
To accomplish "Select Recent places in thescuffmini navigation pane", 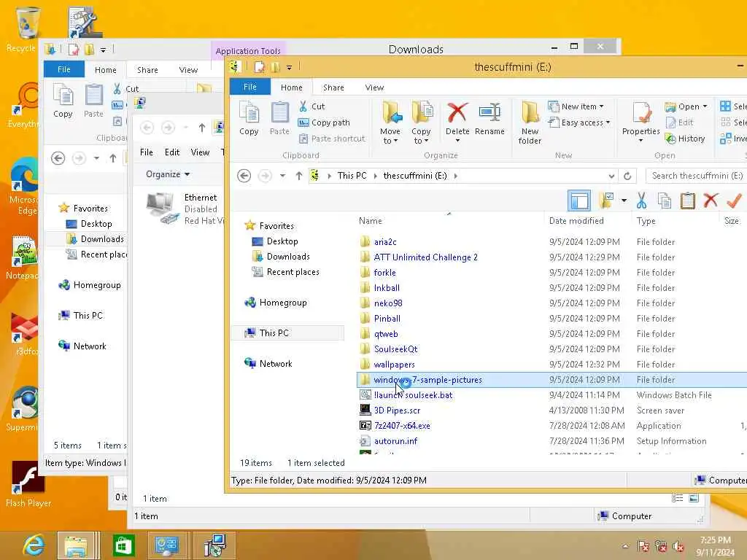I will coord(293,271).
